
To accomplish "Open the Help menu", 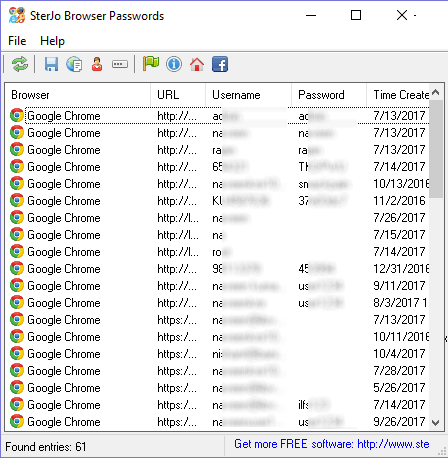I will tap(52, 41).
